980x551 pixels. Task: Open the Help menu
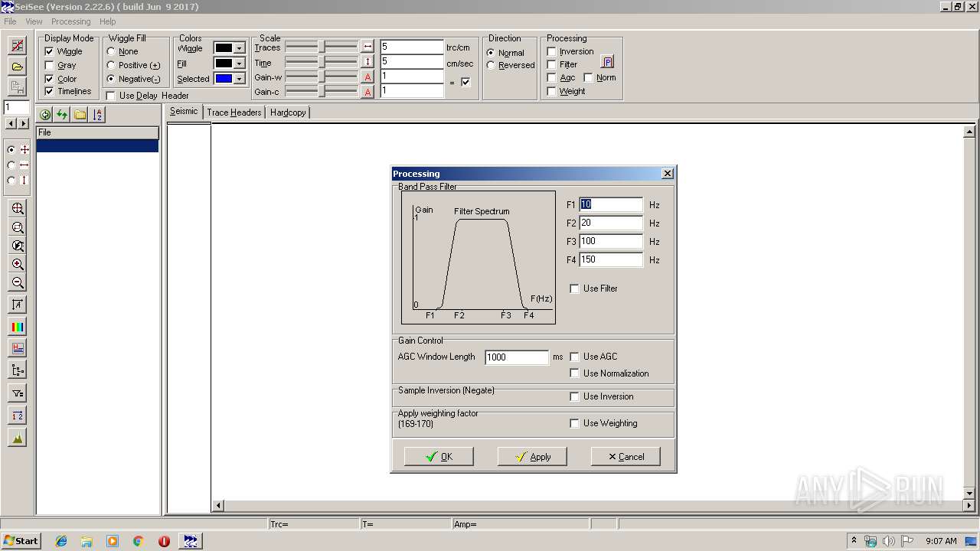108,21
